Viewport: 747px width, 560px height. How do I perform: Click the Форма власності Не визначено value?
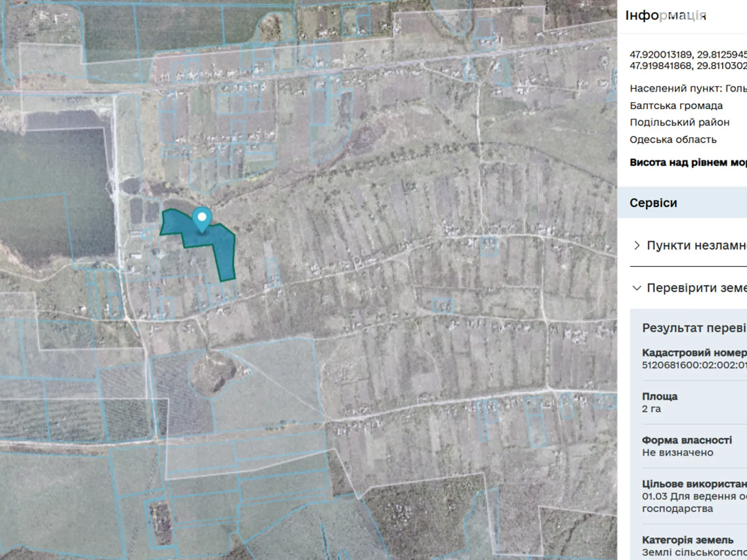pos(677,452)
